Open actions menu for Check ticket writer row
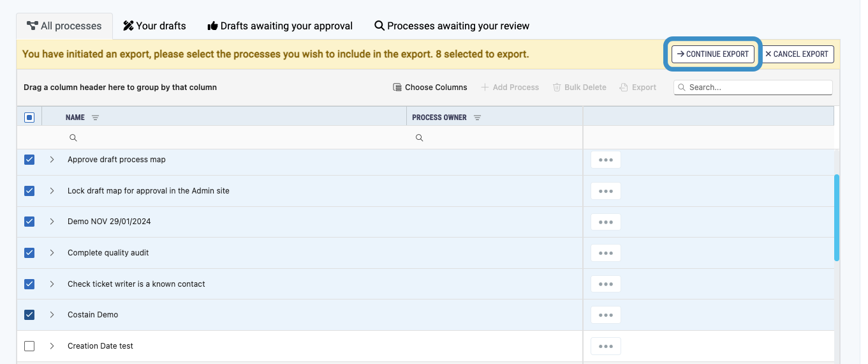This screenshot has height=364, width=868. pyautogui.click(x=606, y=284)
